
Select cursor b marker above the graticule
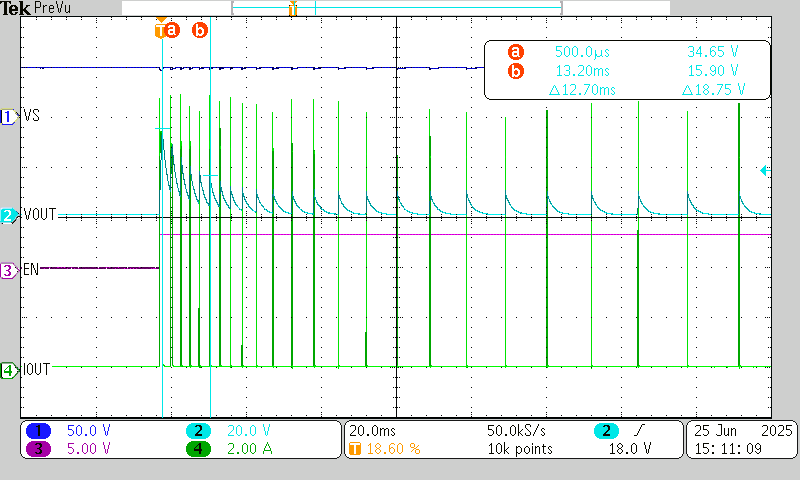click(200, 30)
